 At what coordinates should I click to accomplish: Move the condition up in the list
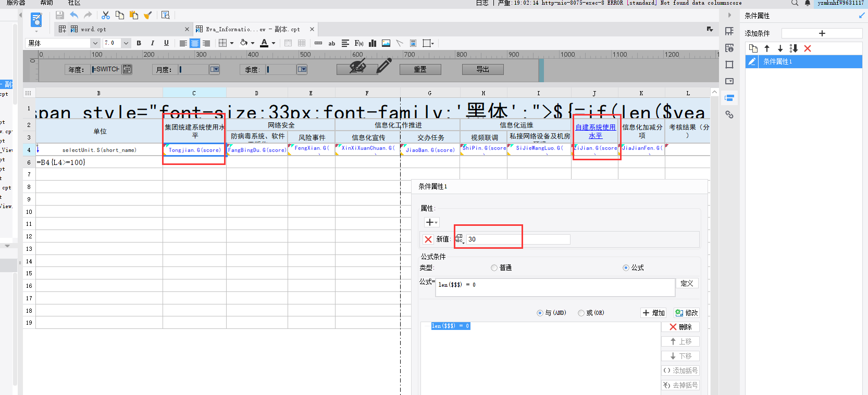pyautogui.click(x=767, y=48)
